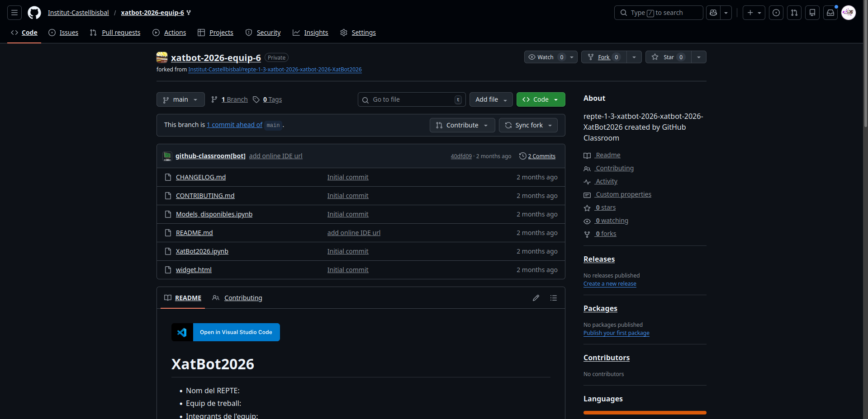Click the user avatar in top right
Viewport: 868px width, 419px height.
coord(849,13)
